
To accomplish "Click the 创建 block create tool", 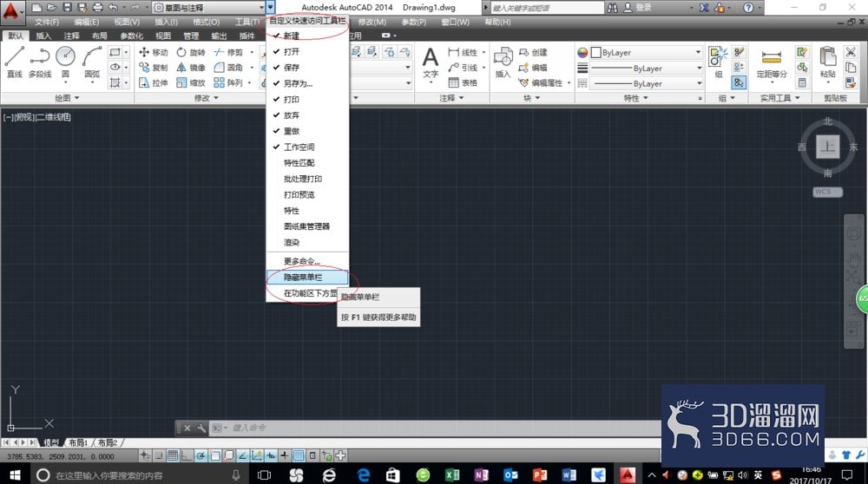I will [x=533, y=52].
